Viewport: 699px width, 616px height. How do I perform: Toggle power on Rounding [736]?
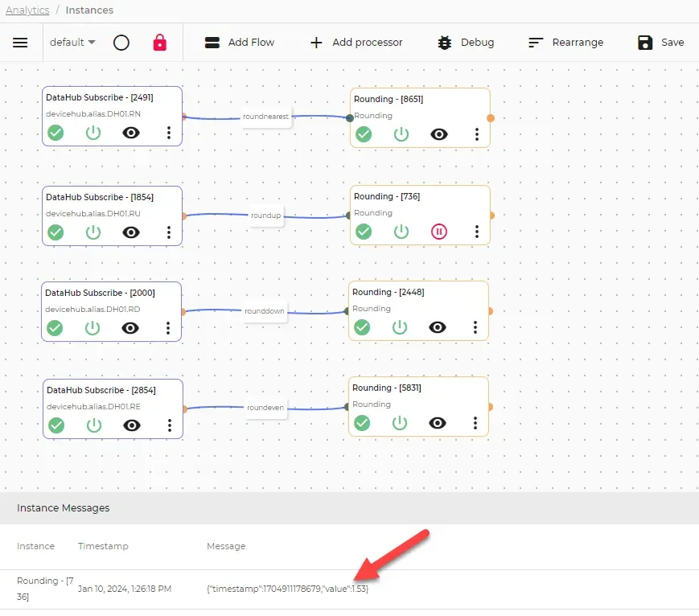click(401, 232)
